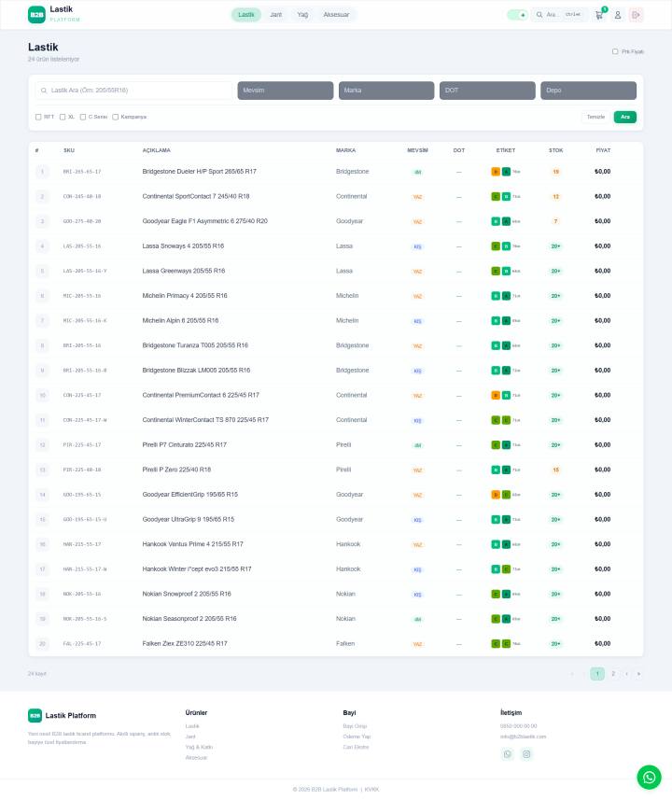672x800 pixels.
Task: Click label badge of Goodyear EfficientGrip row
Action: (506, 495)
